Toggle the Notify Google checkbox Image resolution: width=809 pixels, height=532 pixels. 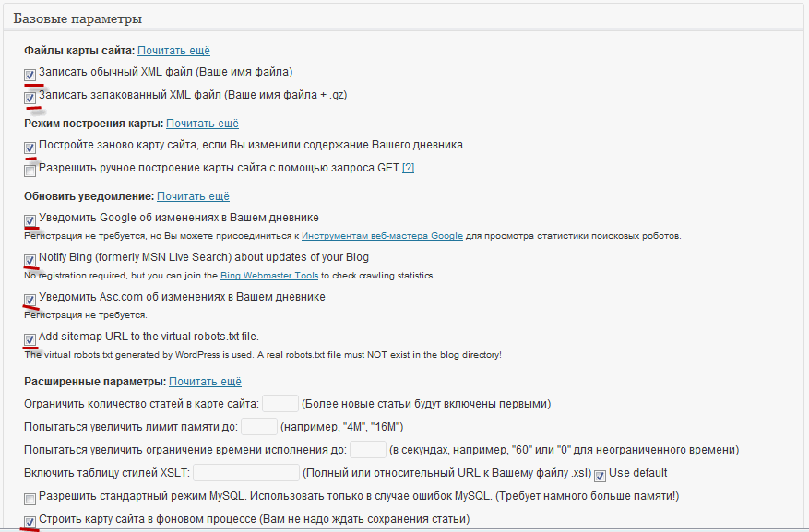pyautogui.click(x=30, y=219)
